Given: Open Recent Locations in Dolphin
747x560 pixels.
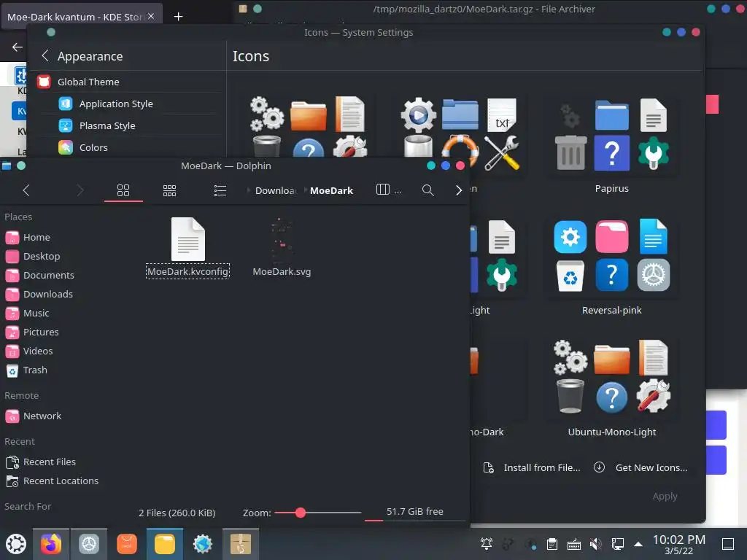Looking at the screenshot, I should tap(61, 481).
